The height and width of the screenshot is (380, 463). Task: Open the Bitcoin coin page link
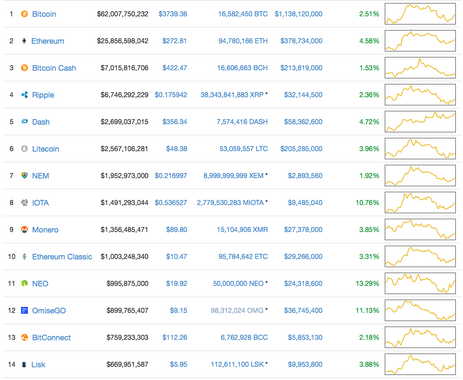coord(44,14)
